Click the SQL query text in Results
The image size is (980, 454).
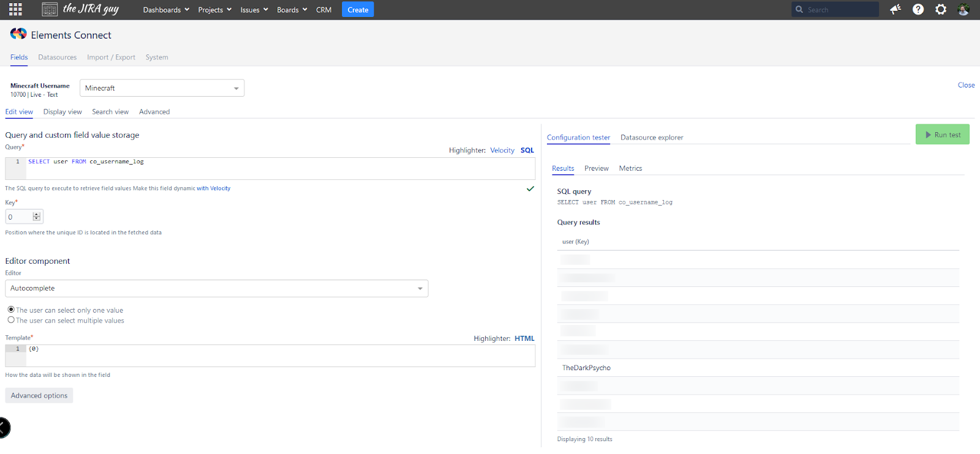pos(615,202)
